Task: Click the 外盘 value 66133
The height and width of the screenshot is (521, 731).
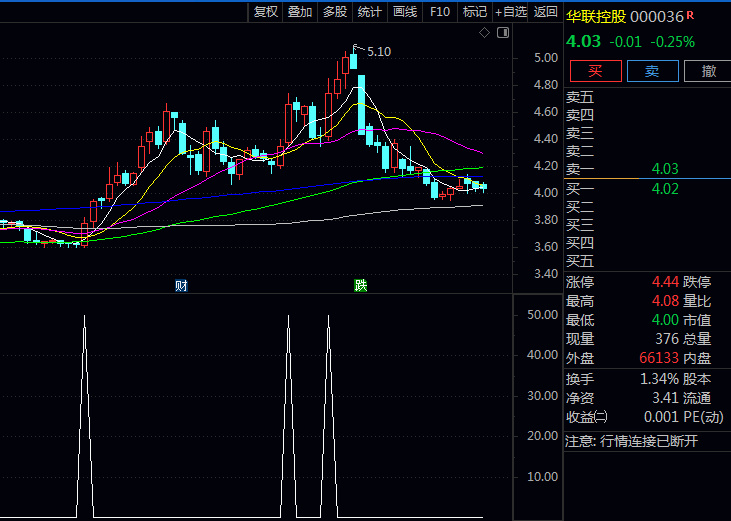Action: coord(659,358)
